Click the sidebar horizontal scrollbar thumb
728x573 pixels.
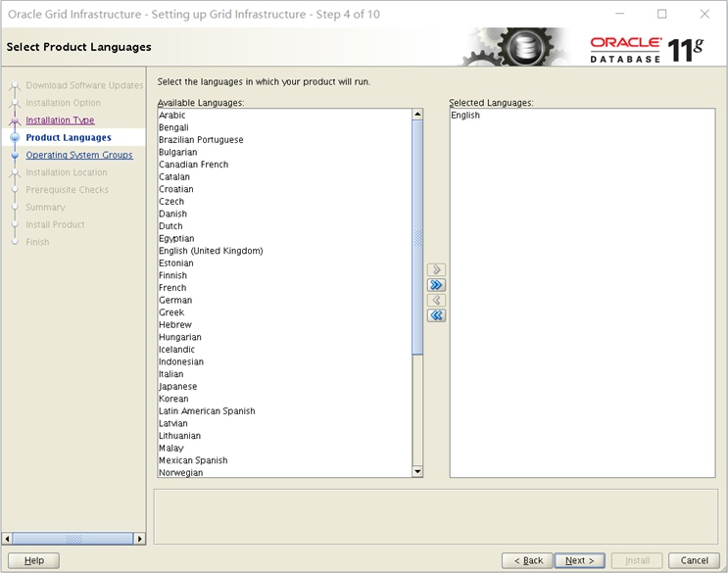pyautogui.click(x=73, y=539)
